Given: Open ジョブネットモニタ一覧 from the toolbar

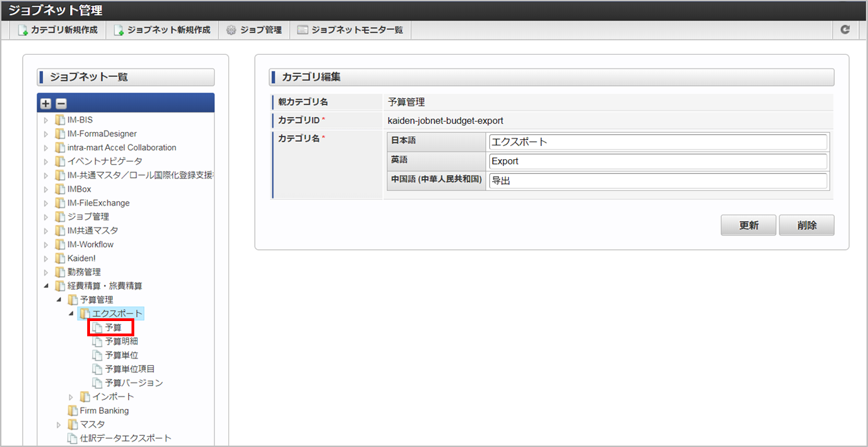Looking at the screenshot, I should [x=350, y=30].
